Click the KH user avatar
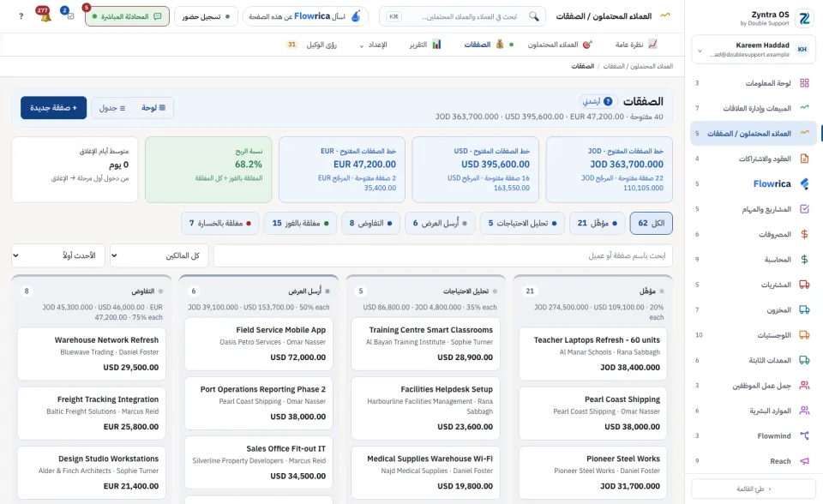 (x=802, y=50)
